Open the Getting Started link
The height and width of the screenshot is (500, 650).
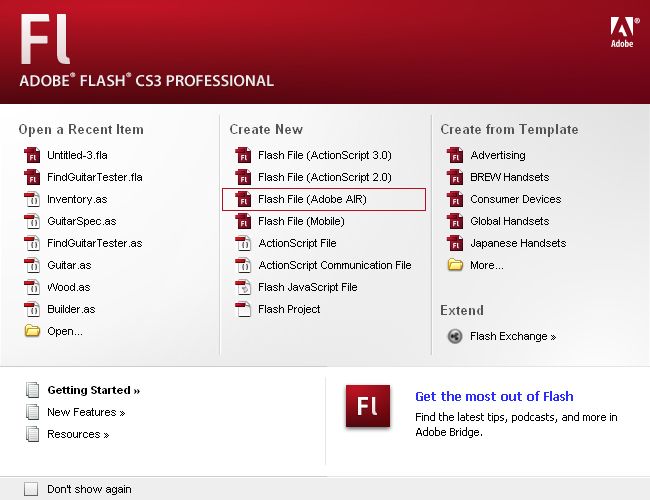pyautogui.click(x=94, y=390)
